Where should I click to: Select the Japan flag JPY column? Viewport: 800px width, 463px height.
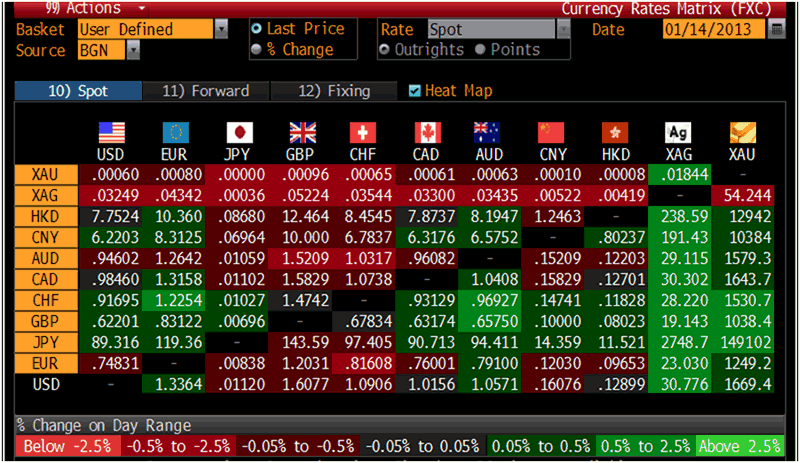click(238, 133)
